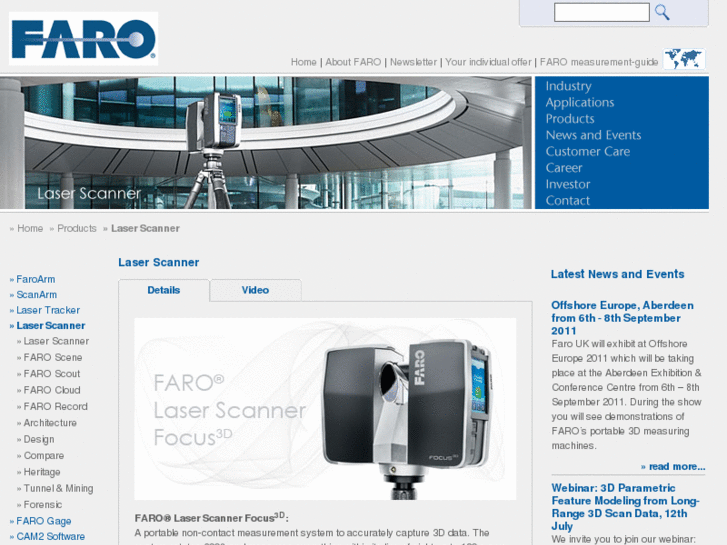The width and height of the screenshot is (727, 545).
Task: Go to the Newsletter link
Action: (x=413, y=62)
